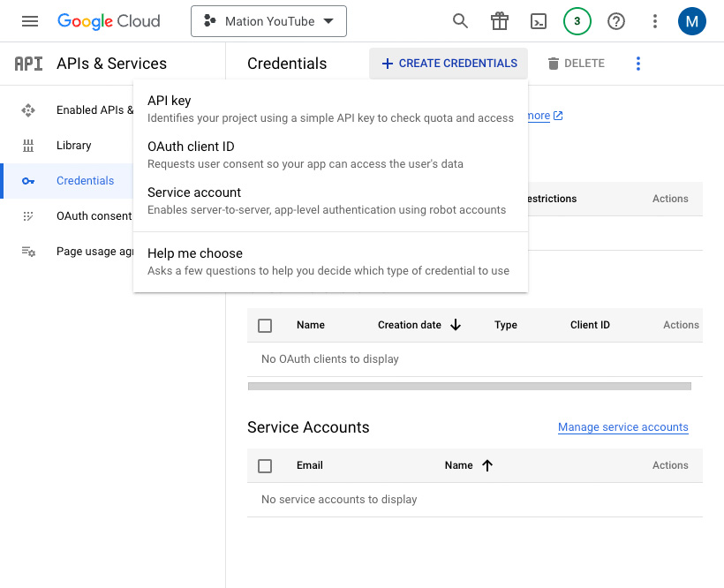Click the Service Accounts section heading
Screen dimensions: 724x588
[308, 427]
